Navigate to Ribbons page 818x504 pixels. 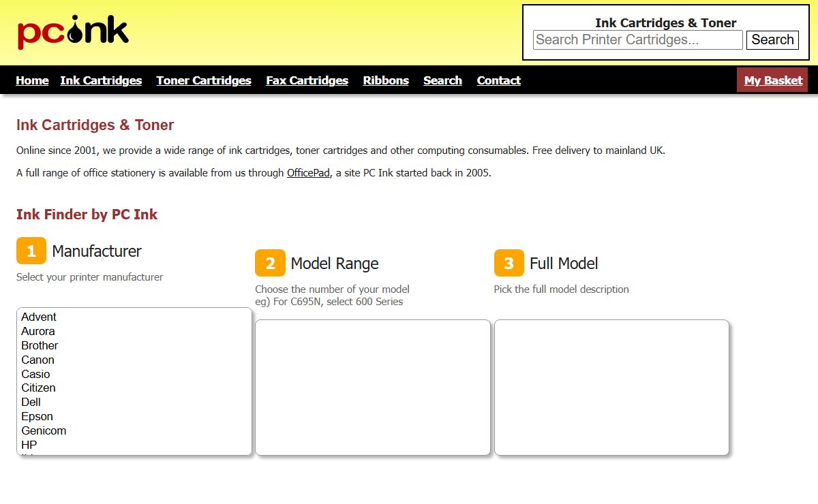click(386, 80)
